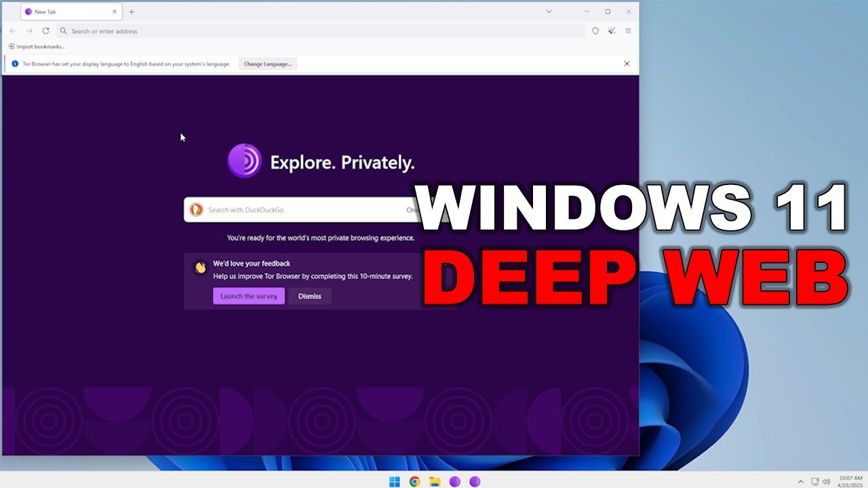Go back using the back arrow
Viewport: 868px width, 488px height.
[x=13, y=31]
